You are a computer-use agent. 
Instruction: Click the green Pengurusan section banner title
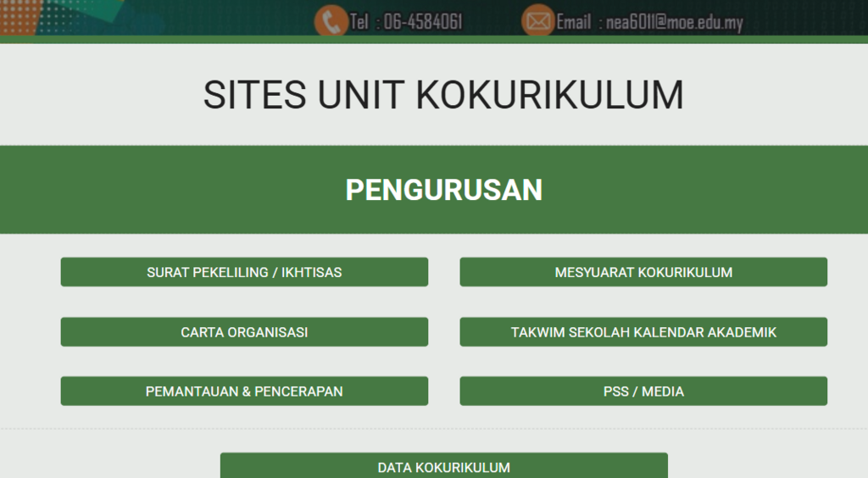[x=443, y=190]
